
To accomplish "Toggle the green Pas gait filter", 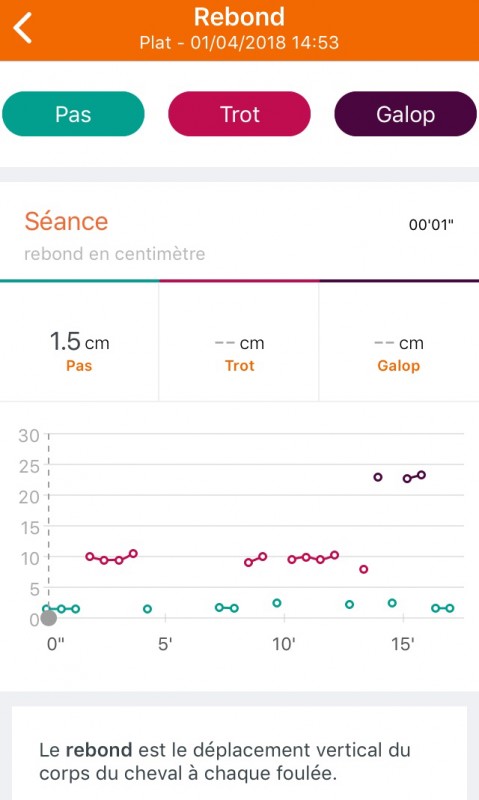I will click(73, 114).
